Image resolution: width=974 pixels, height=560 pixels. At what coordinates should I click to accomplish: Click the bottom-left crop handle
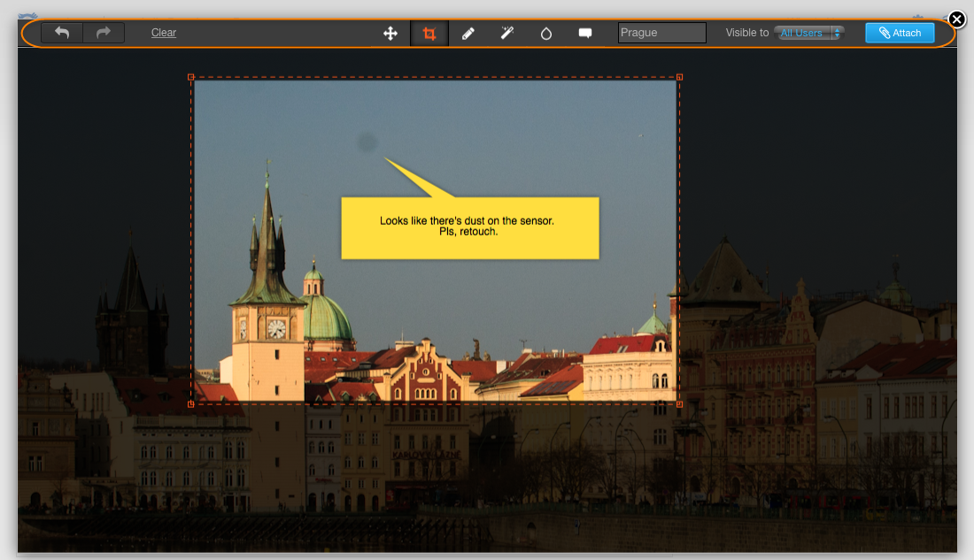click(191, 404)
